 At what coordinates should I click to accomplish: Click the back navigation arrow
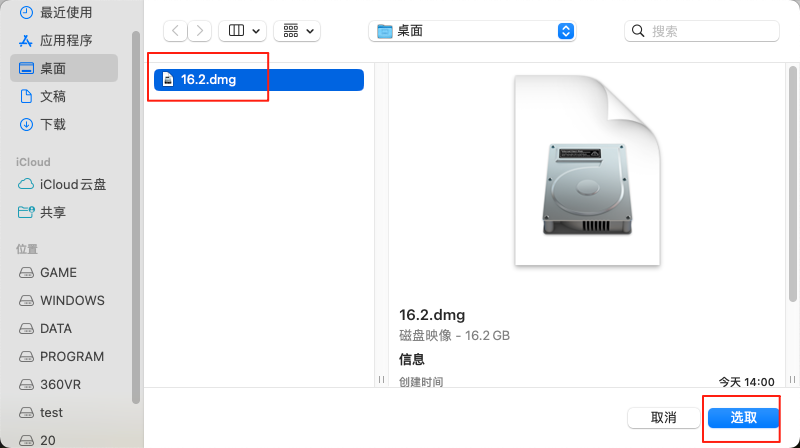(x=176, y=31)
